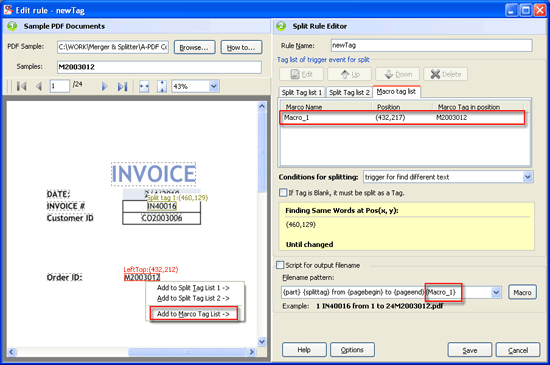Select the Macro_1 row in list

(402, 117)
